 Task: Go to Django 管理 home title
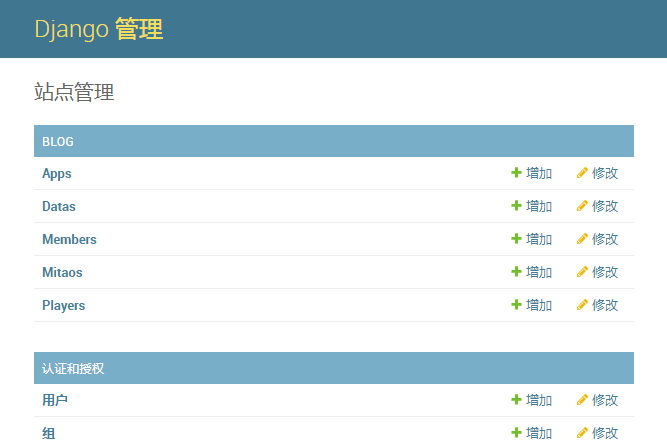click(99, 29)
